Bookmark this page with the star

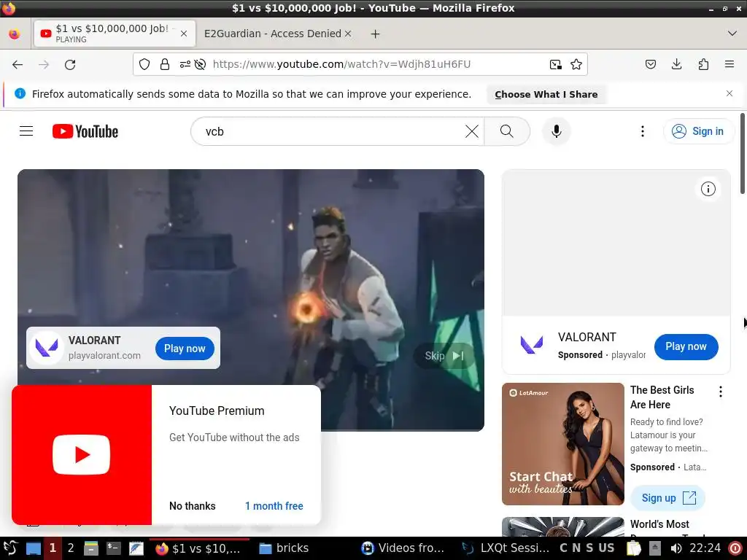click(576, 64)
